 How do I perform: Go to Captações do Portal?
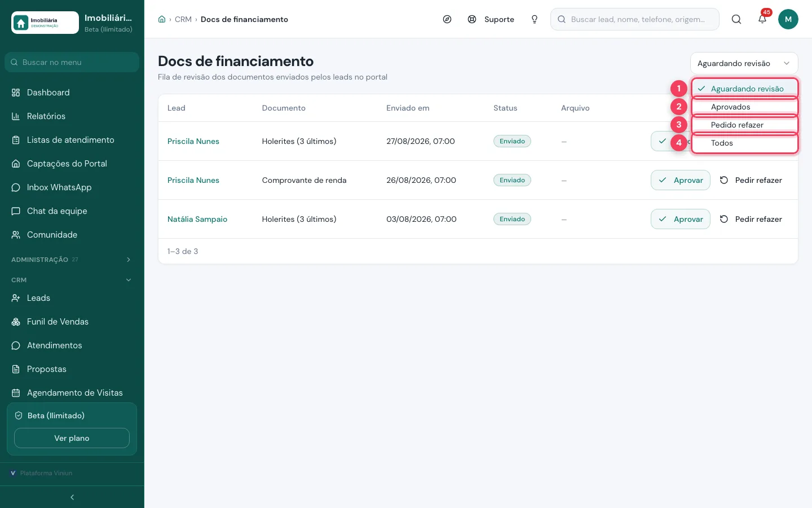(72, 164)
